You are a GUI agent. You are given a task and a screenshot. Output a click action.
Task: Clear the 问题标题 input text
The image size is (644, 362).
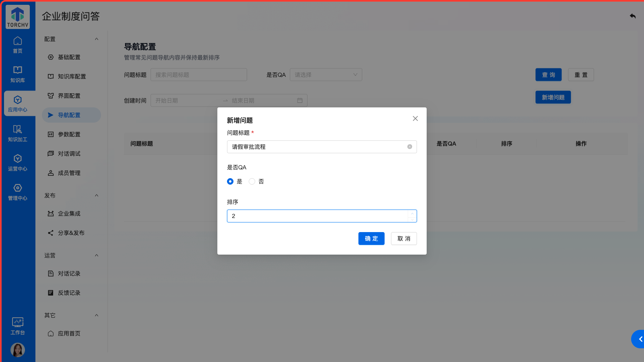point(409,147)
